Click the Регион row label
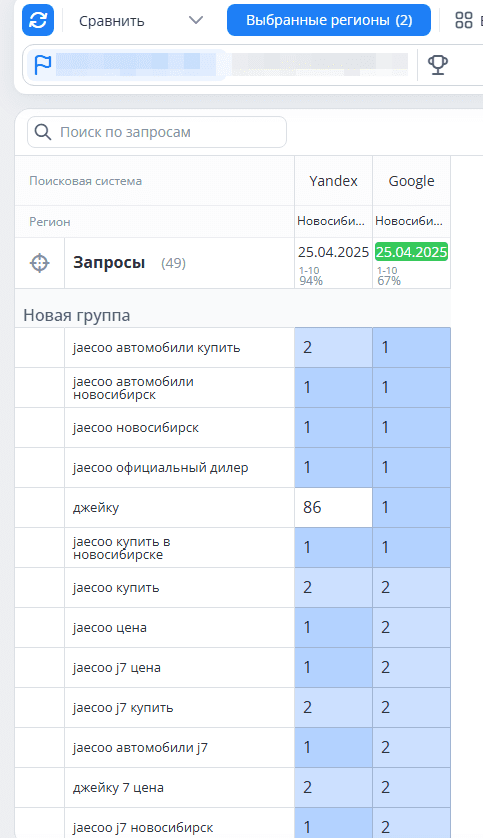 click(x=50, y=222)
